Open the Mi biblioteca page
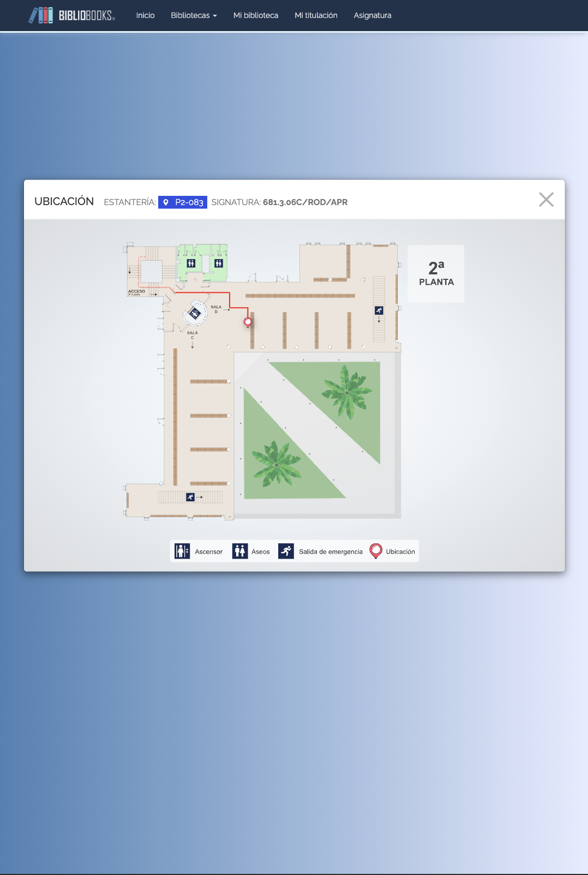Viewport: 588px width, 875px height. (256, 15)
